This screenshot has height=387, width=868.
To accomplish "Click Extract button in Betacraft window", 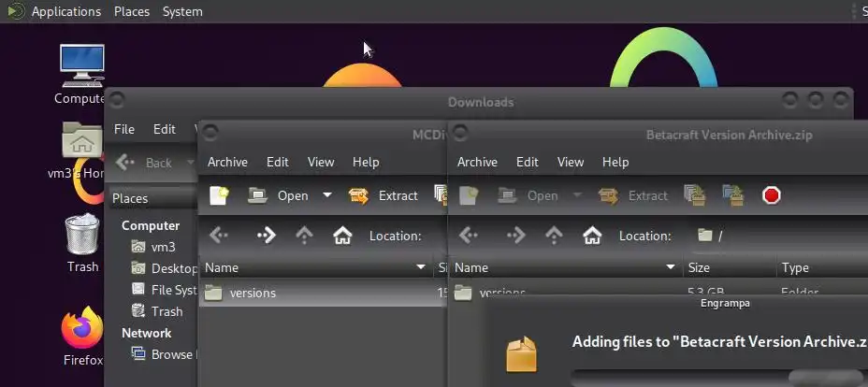I will (x=632, y=195).
